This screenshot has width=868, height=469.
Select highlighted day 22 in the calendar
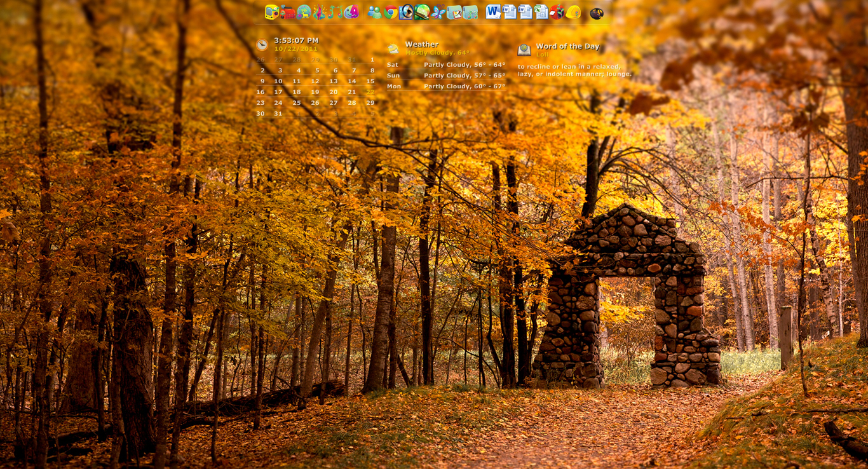click(370, 92)
